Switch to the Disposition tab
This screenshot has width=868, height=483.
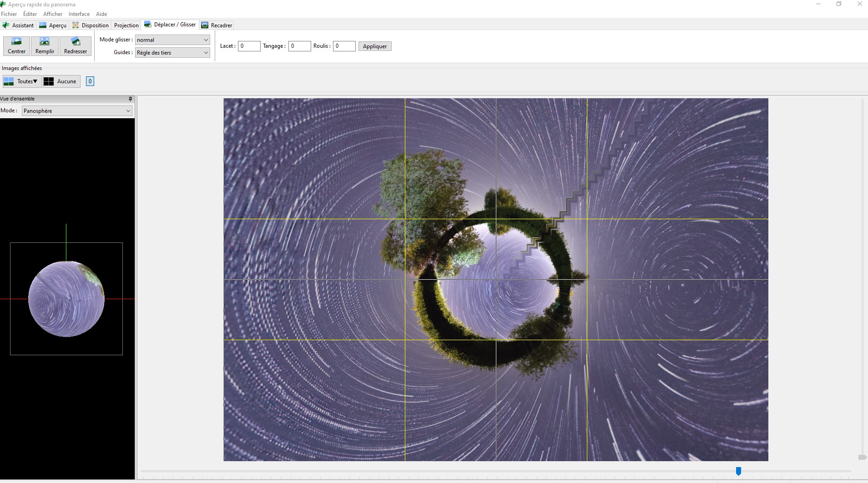click(x=91, y=25)
